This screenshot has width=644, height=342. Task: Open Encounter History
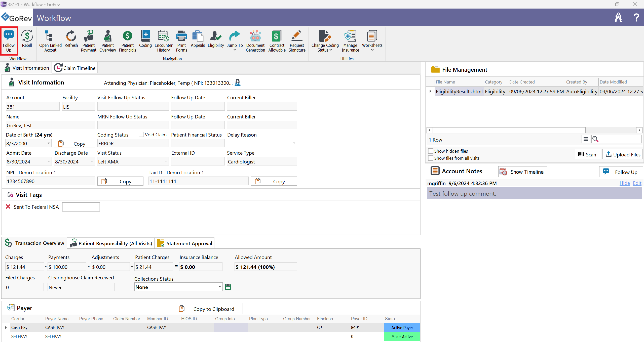pyautogui.click(x=164, y=41)
